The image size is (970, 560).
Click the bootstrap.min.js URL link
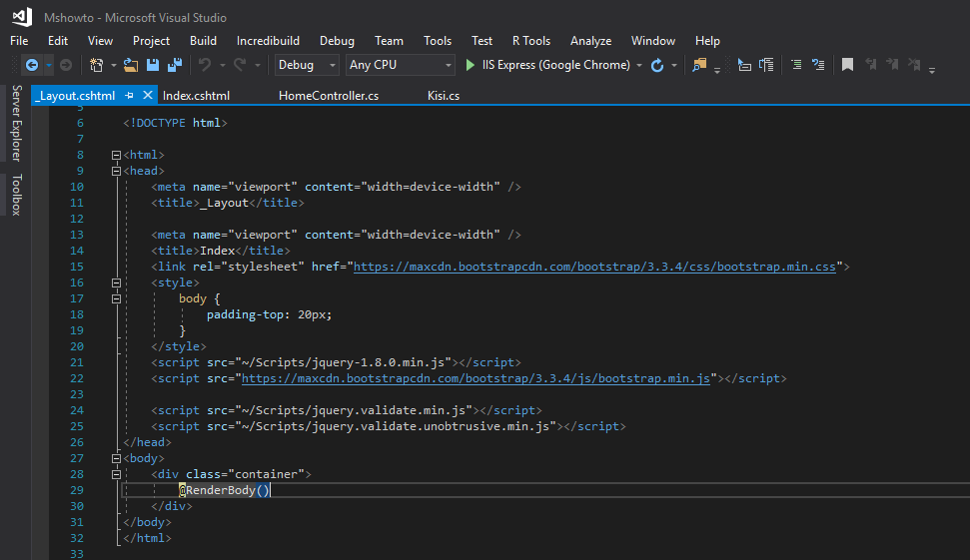(x=476, y=379)
